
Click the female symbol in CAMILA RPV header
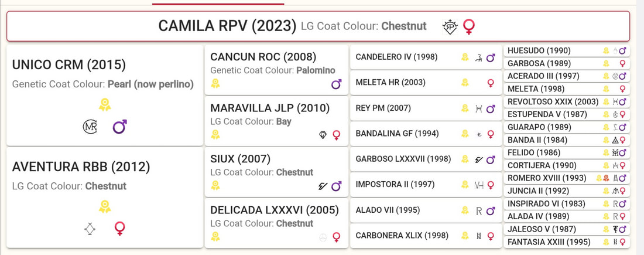tap(469, 26)
